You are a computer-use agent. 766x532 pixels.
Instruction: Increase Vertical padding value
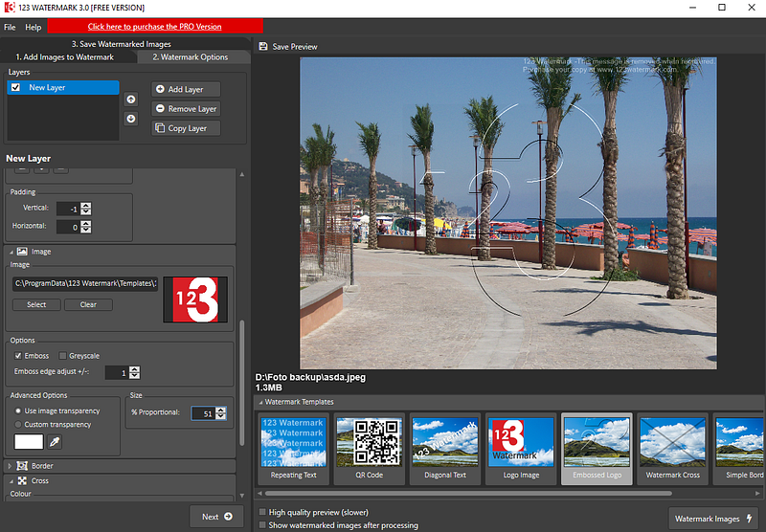click(x=86, y=206)
